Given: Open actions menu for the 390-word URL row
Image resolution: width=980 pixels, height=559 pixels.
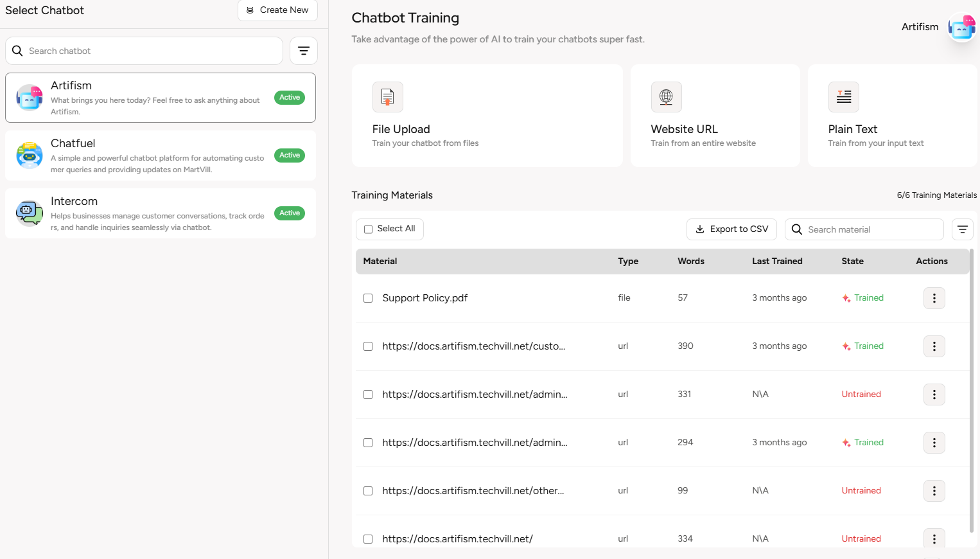Looking at the screenshot, I should [x=934, y=346].
